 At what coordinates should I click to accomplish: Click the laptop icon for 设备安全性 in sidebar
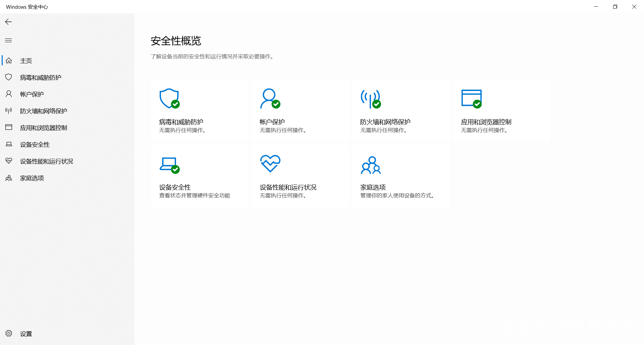click(9, 144)
